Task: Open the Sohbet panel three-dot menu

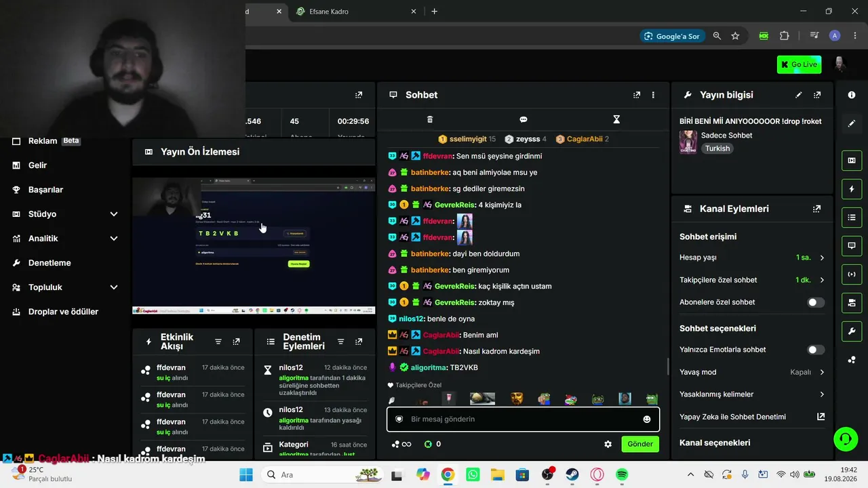Action: tap(653, 95)
